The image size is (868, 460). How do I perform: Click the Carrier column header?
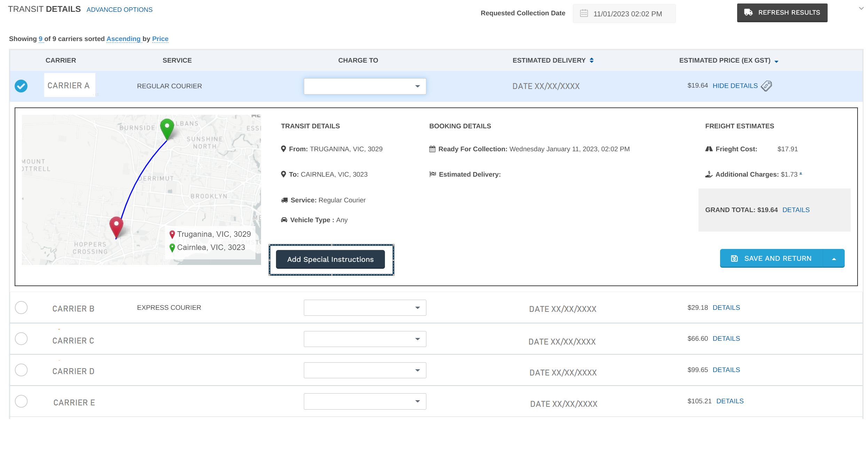point(61,60)
